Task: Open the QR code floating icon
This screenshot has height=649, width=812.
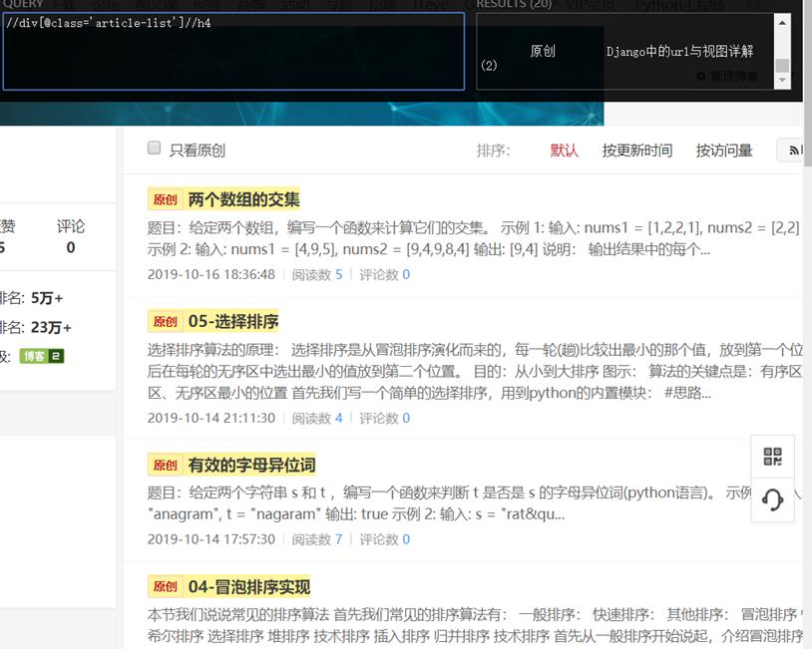Action: [x=772, y=457]
